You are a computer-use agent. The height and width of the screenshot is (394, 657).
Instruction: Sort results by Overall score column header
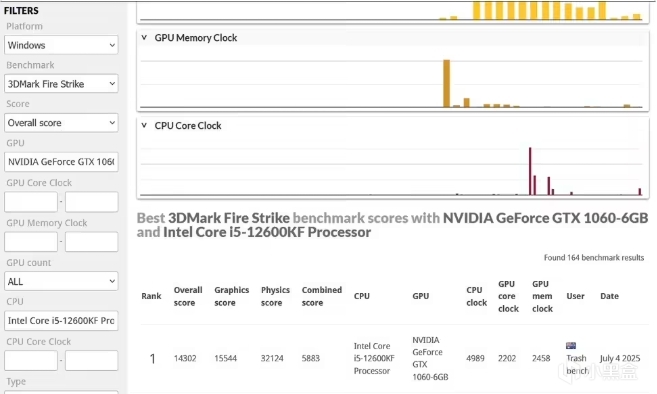pos(188,296)
